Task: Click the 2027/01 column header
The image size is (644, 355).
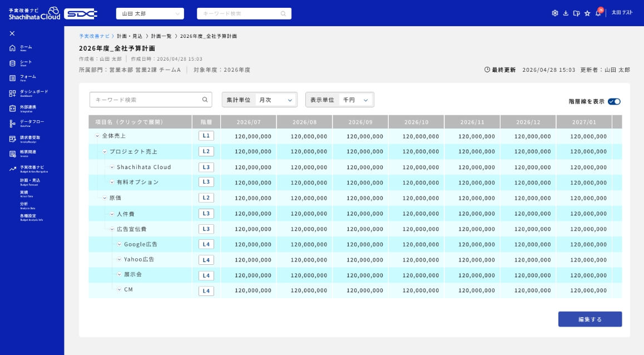Action: point(584,122)
